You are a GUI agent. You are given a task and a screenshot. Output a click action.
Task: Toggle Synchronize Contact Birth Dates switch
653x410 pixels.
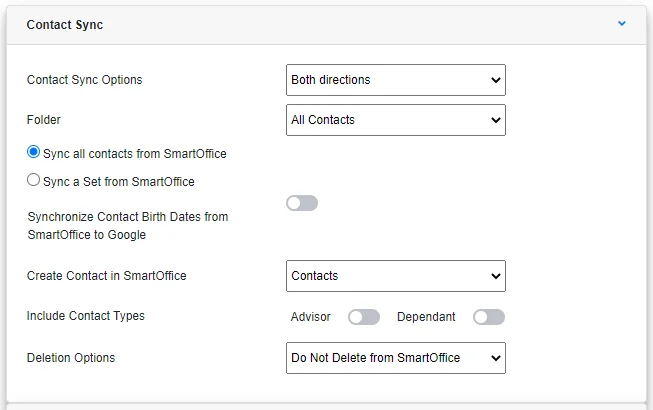[x=302, y=203]
